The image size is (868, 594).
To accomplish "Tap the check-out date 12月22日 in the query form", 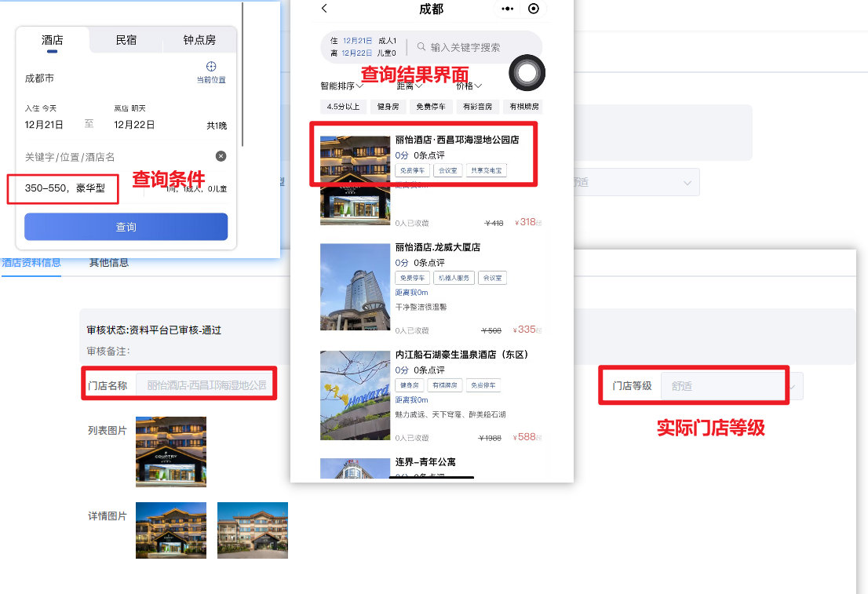I will pos(134,125).
